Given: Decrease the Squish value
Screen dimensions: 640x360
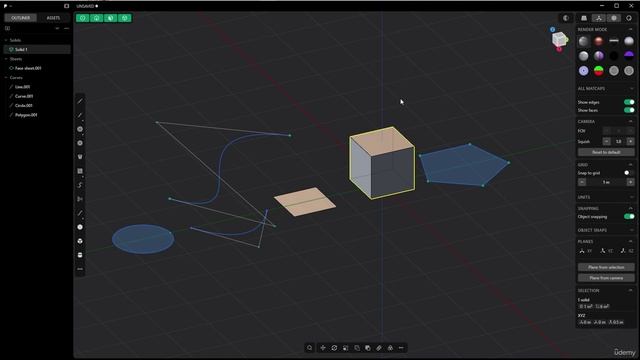Looking at the screenshot, I should 607,141.
